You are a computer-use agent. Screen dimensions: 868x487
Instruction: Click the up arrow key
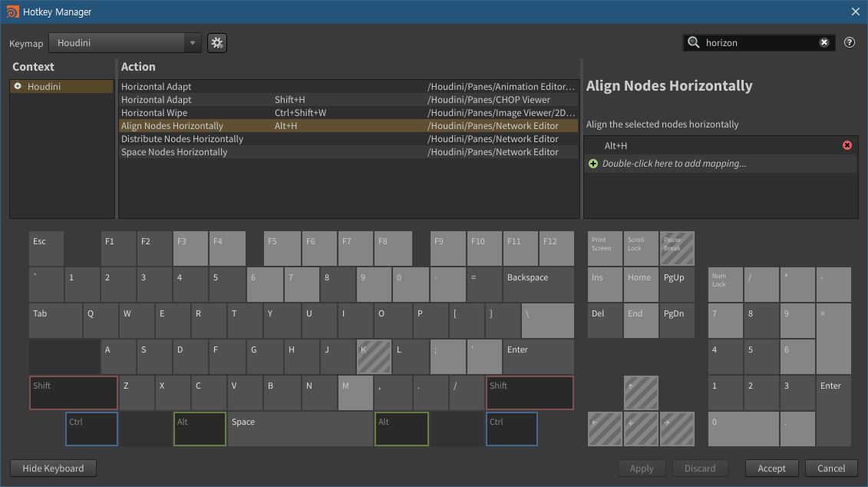click(641, 393)
